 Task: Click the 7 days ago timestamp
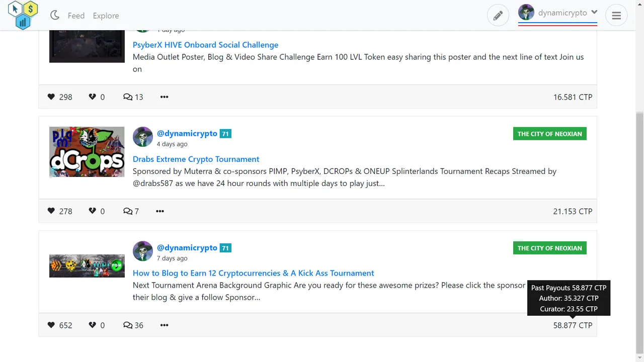(172, 258)
